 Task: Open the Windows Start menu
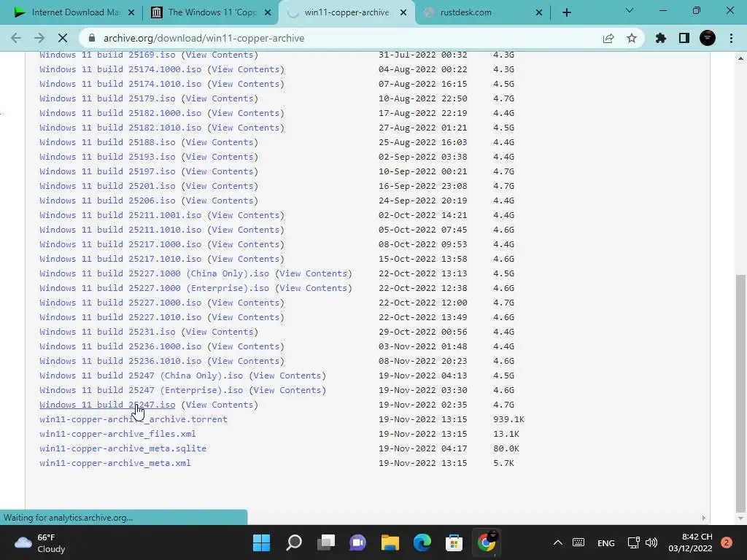pyautogui.click(x=261, y=542)
